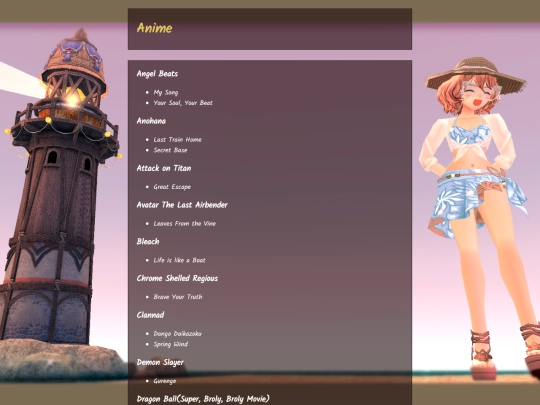Select the song Life is like a Boat
This screenshot has width=540, height=405.
179,260
